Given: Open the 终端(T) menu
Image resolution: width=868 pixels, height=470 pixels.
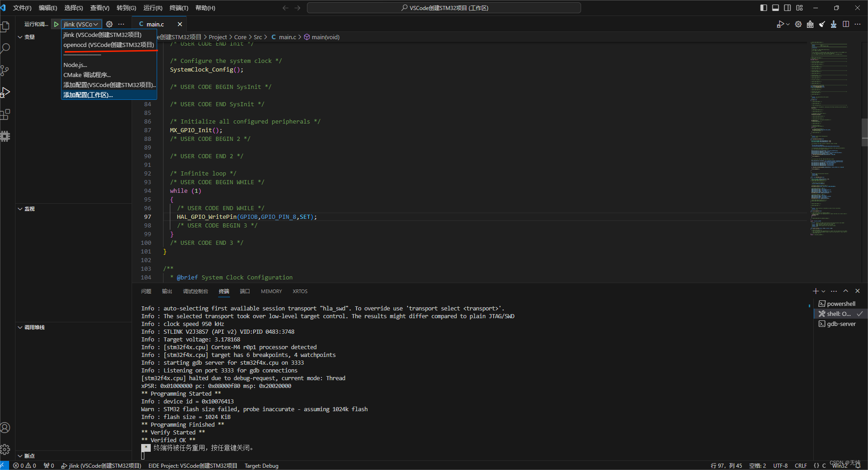Looking at the screenshot, I should tap(179, 8).
